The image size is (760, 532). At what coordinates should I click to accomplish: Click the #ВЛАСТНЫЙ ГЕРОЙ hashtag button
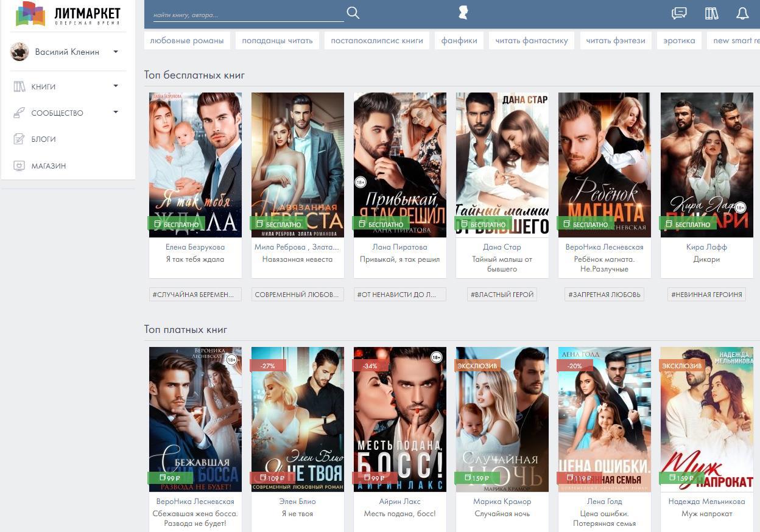pyautogui.click(x=502, y=295)
